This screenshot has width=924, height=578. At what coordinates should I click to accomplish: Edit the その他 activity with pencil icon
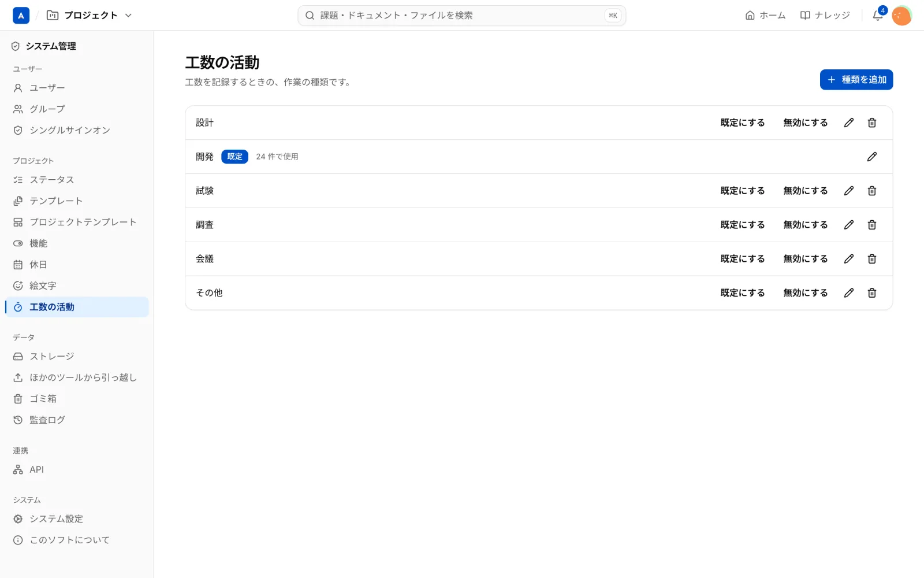pos(849,293)
